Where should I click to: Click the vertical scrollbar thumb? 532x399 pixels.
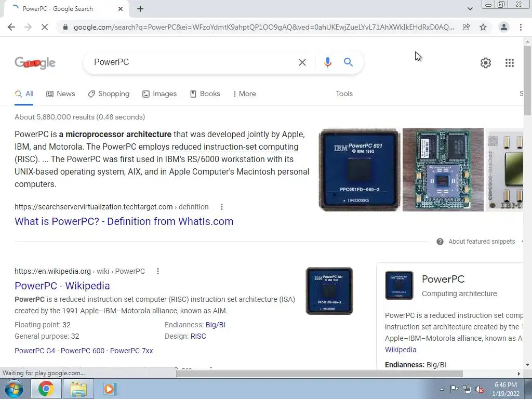click(x=527, y=80)
